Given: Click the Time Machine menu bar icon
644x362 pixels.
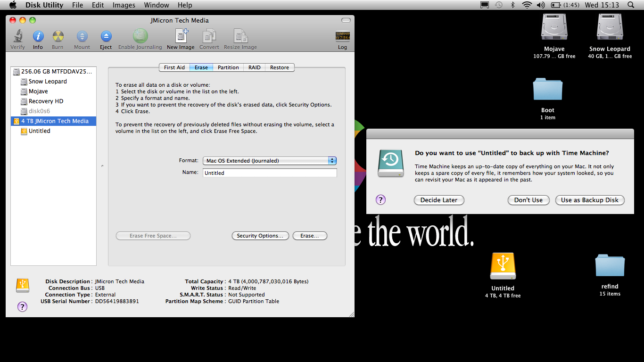Looking at the screenshot, I should [x=499, y=5].
